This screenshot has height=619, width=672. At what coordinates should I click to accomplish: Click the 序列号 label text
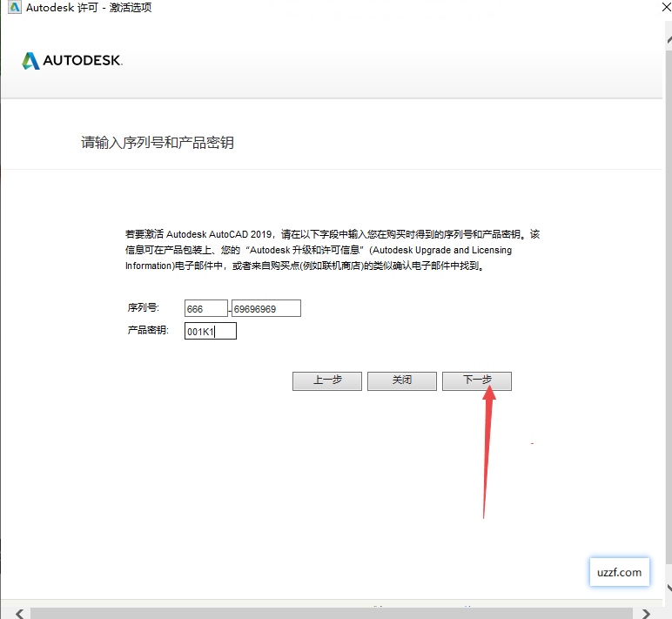tap(143, 308)
